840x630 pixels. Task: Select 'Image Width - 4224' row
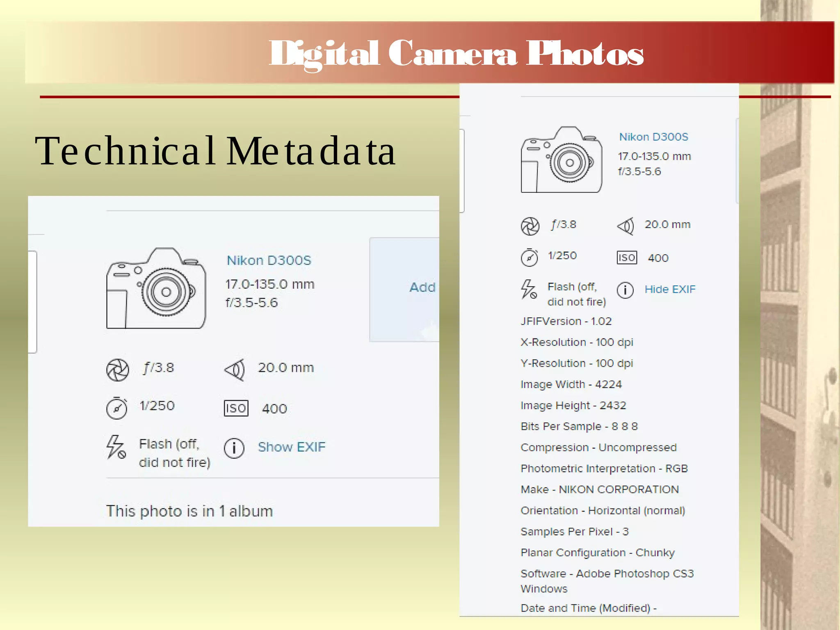pos(571,384)
